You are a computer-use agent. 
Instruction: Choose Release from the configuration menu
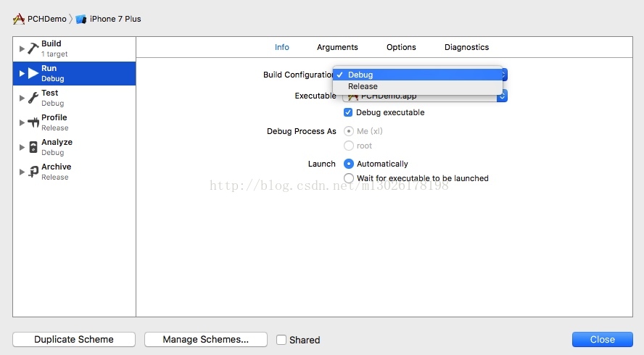363,86
